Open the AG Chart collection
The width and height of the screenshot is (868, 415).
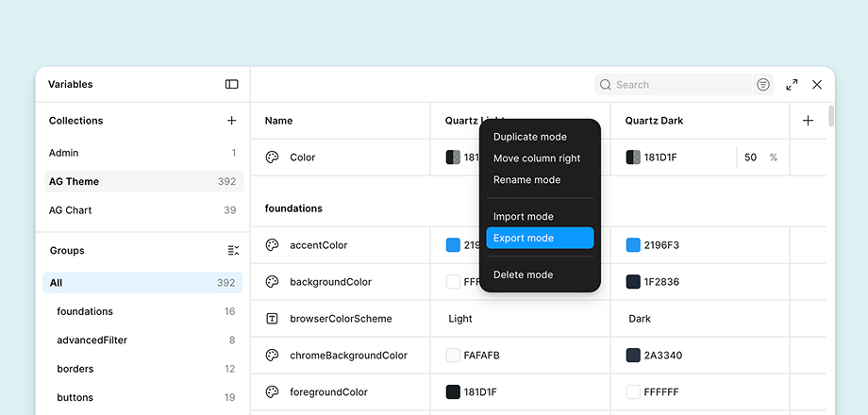coord(142,210)
